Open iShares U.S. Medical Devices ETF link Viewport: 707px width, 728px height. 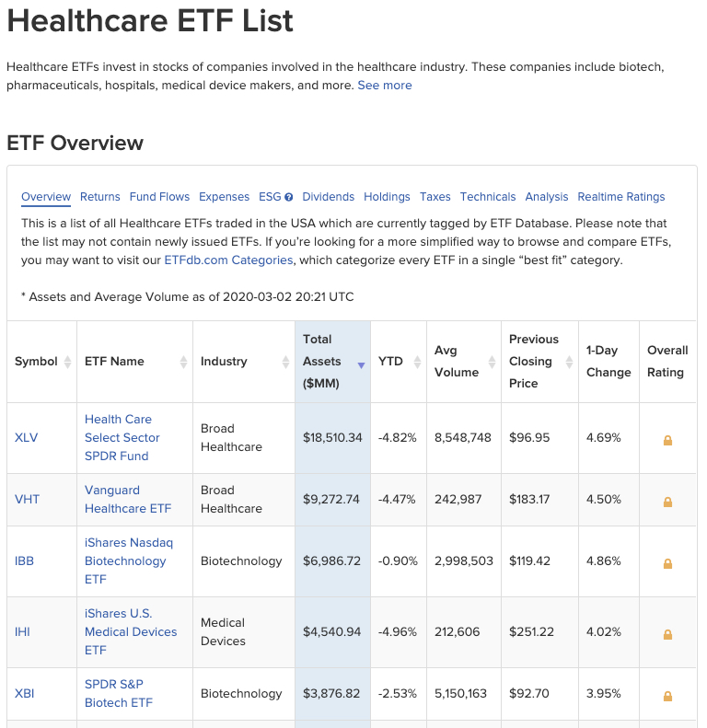(x=131, y=632)
